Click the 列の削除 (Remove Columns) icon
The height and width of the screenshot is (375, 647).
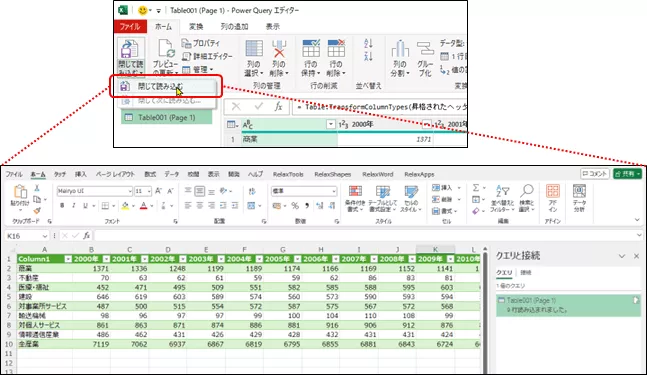[279, 49]
